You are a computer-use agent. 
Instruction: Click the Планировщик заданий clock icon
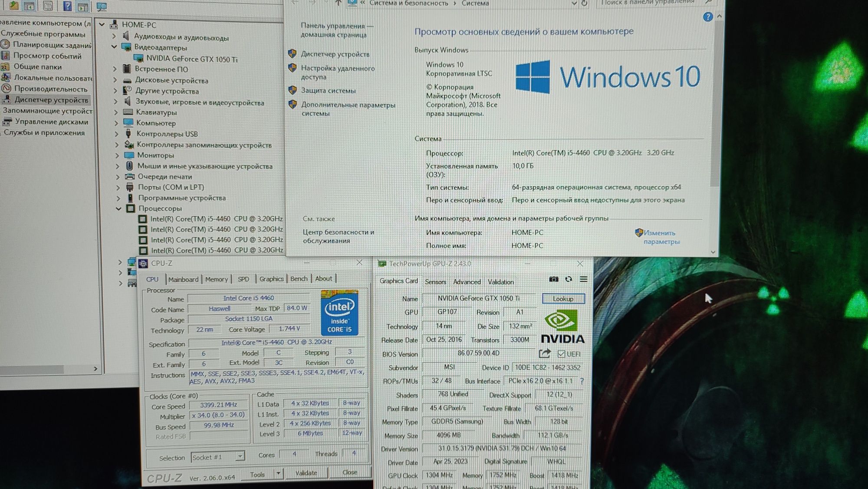[x=5, y=44]
